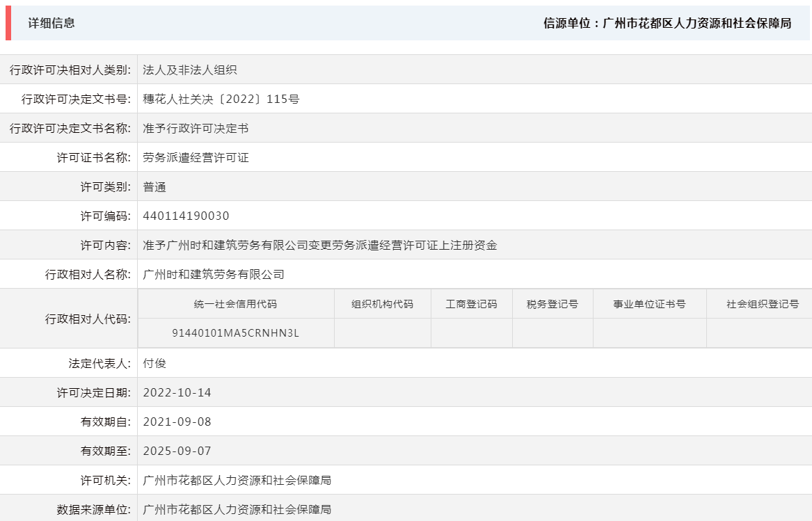Click label 行政相对人代码
Image resolution: width=812 pixels, height=521 pixels.
coord(88,319)
